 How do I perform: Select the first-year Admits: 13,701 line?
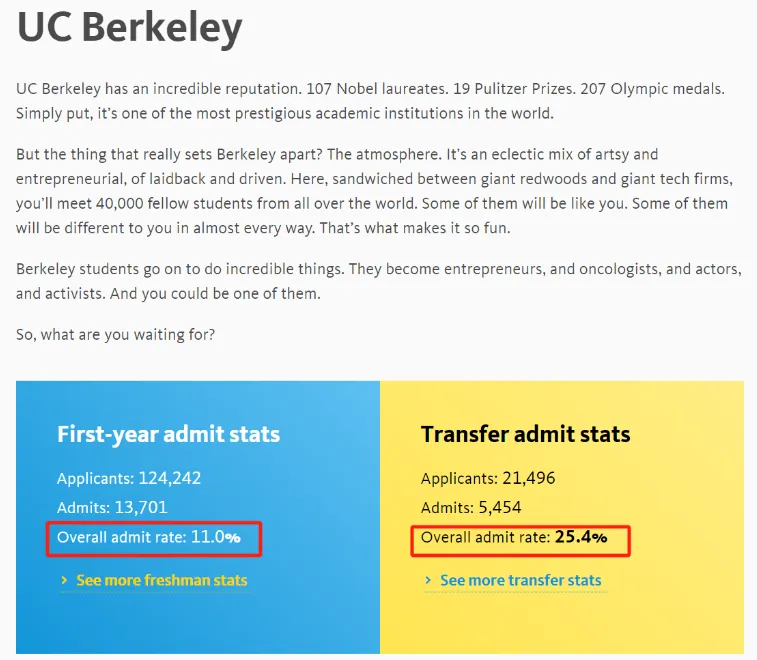112,507
